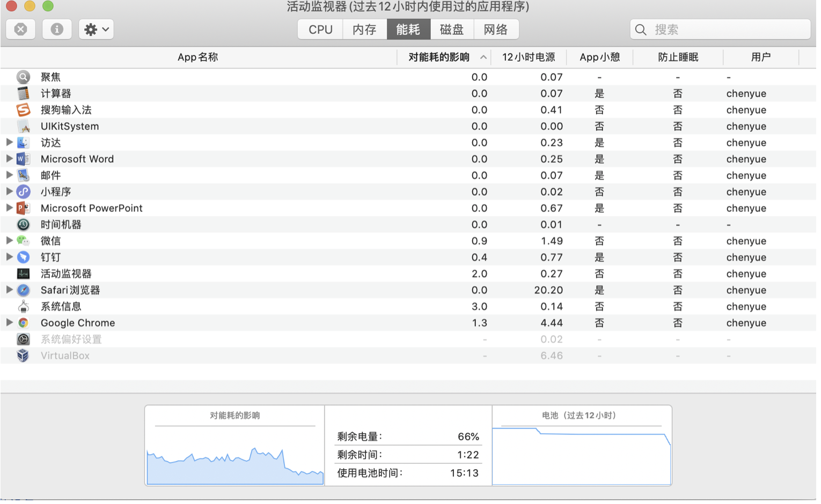821x504 pixels.
Task: Open the gear actions dropdown menu
Action: 97,29
